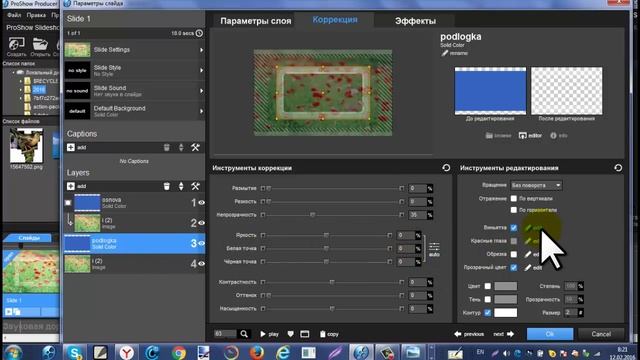The height and width of the screenshot is (360, 640).
Task: Toggle visibility of osnova layer
Action: (202, 202)
